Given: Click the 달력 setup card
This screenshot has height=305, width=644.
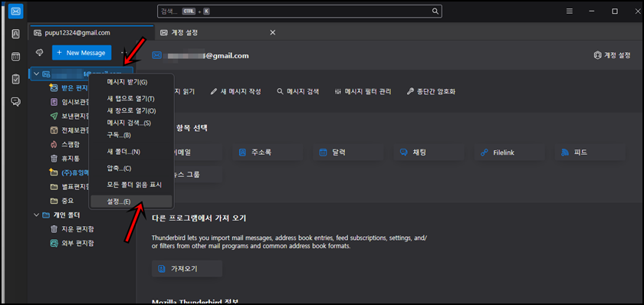Looking at the screenshot, I should (348, 152).
